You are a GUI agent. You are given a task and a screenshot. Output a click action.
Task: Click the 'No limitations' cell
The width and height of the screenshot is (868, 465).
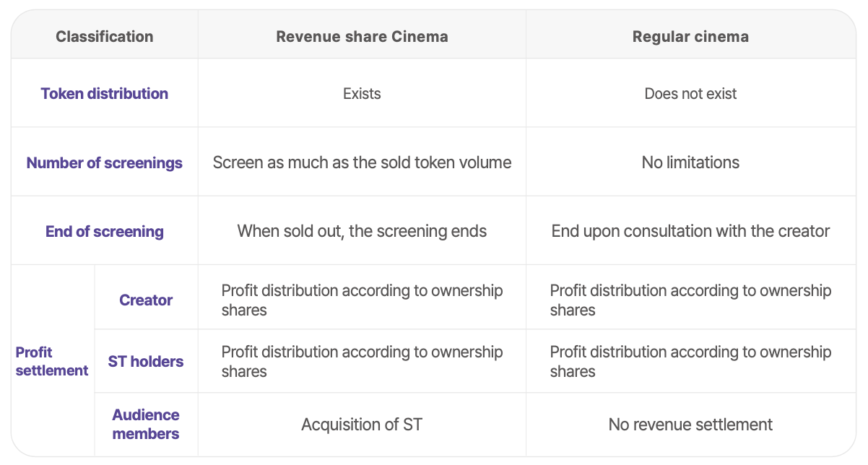pos(690,162)
